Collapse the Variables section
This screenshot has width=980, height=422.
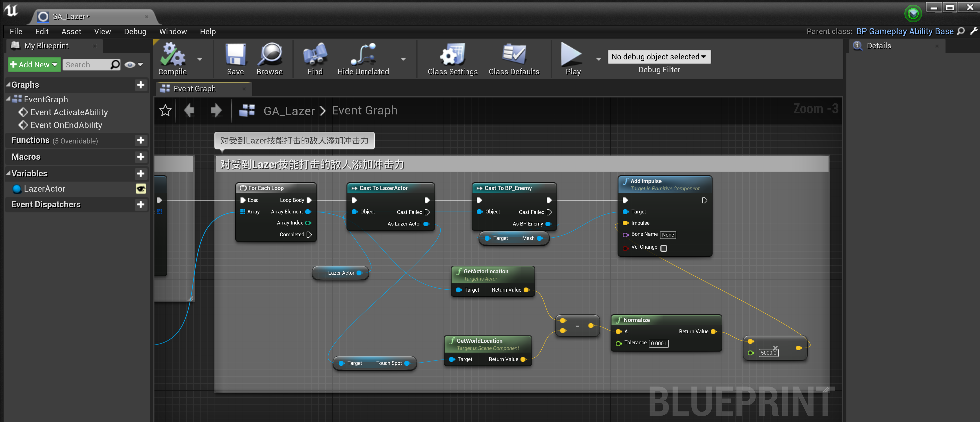tap(8, 173)
